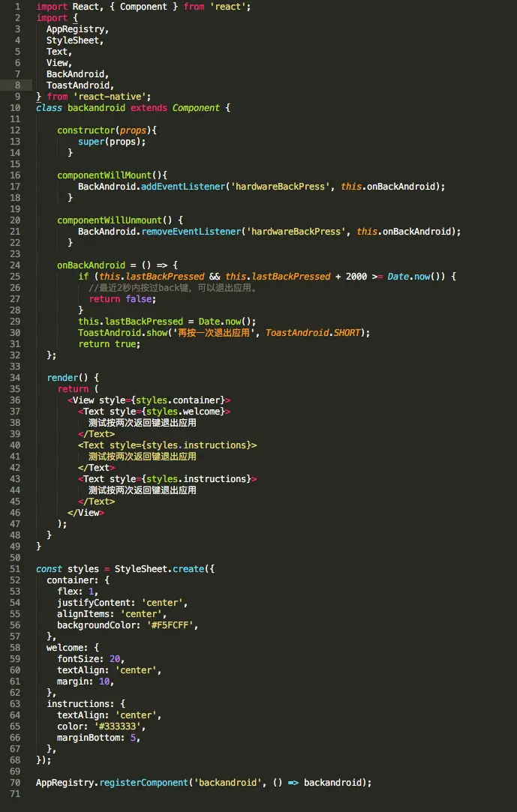Click render() method on line 34
The width and height of the screenshot is (517, 812).
click(x=68, y=378)
